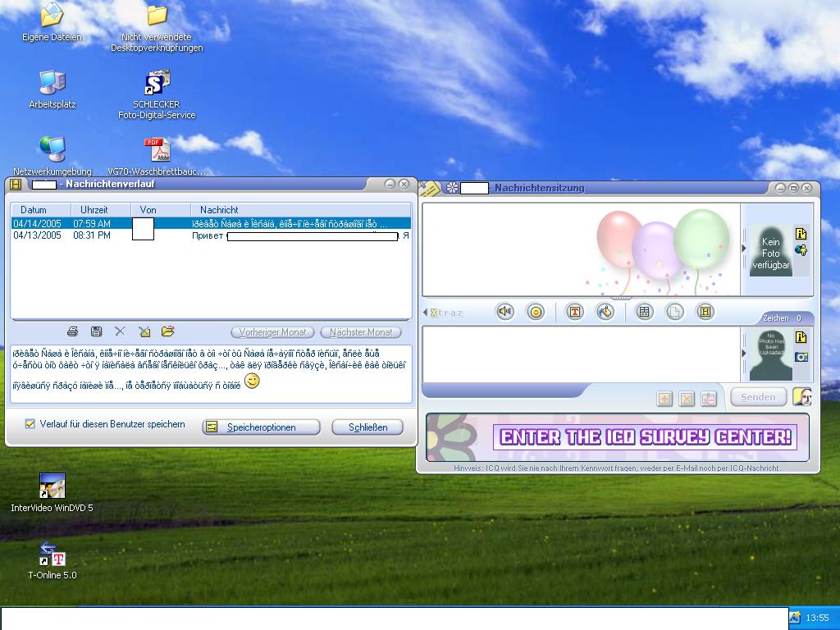Screen dimensions: 840x630
Task: Click the Speicheroptionen button
Action: click(x=261, y=427)
